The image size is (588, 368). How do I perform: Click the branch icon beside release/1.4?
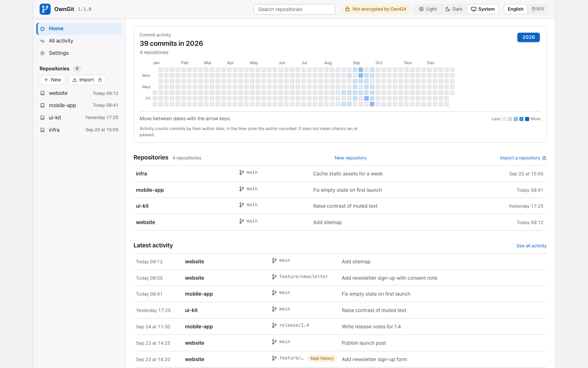coord(274,325)
